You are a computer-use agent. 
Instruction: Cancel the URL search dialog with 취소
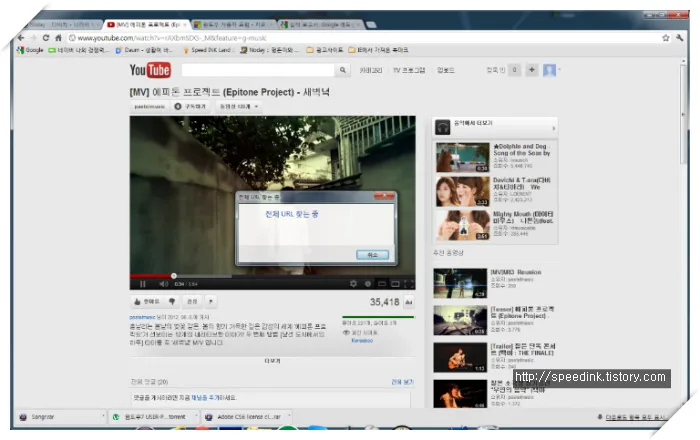coord(372,255)
